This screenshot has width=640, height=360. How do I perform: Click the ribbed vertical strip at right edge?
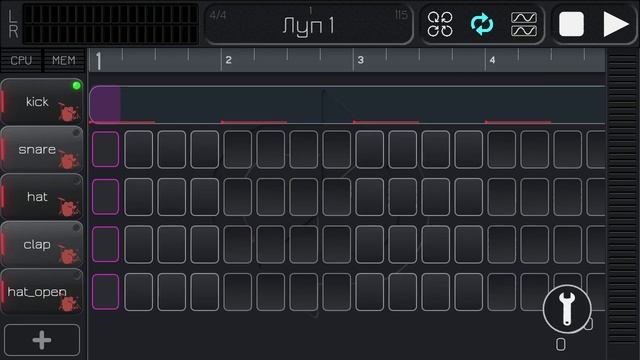[622, 200]
